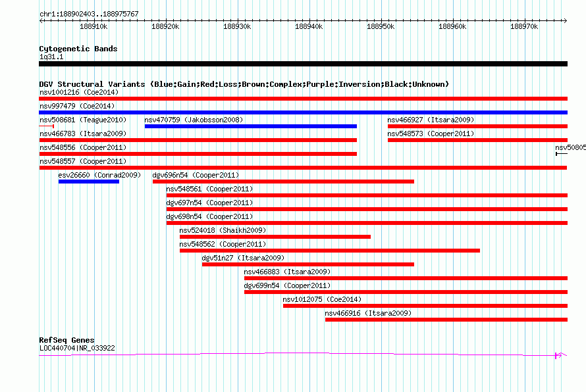Open the nsv508681 (Teague2010) label

coord(83,120)
